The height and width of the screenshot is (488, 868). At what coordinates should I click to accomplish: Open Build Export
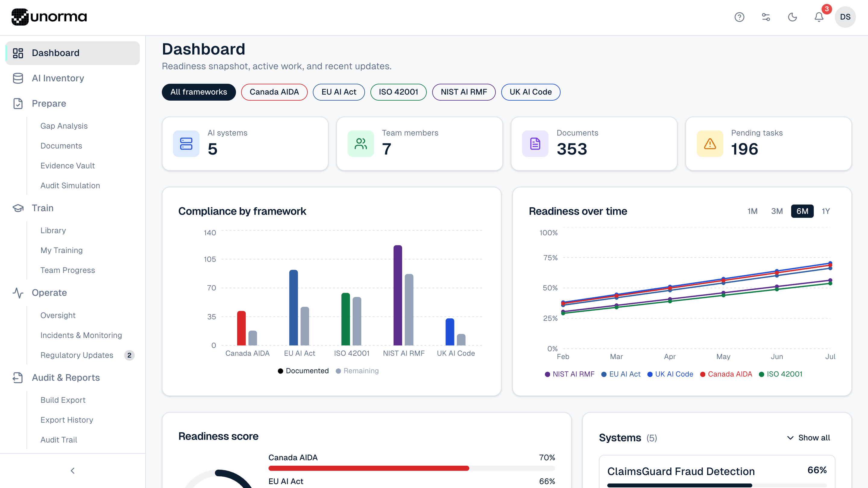(x=63, y=400)
